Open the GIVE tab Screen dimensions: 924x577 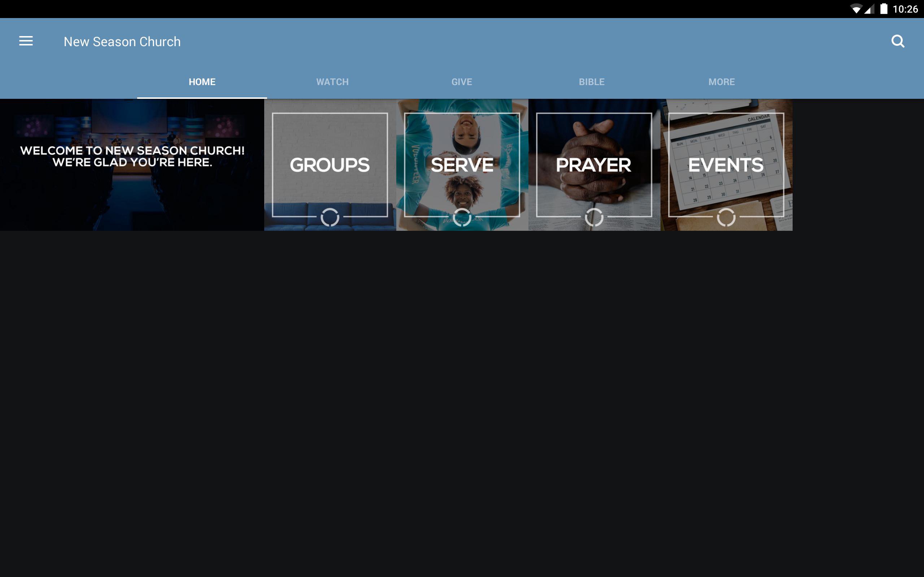(462, 82)
